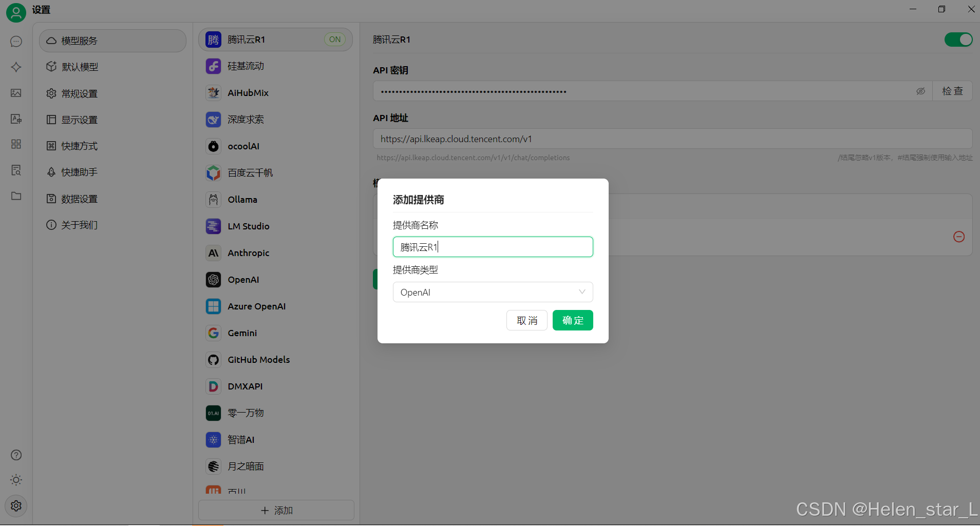Click the 添加 provider button
The height and width of the screenshot is (526, 980).
pyautogui.click(x=276, y=511)
